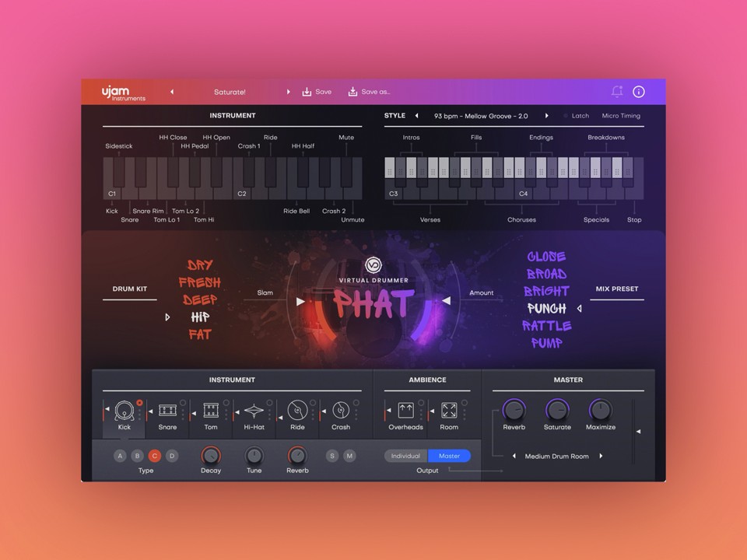
Task: Select previous style arrow
Action: (417, 116)
